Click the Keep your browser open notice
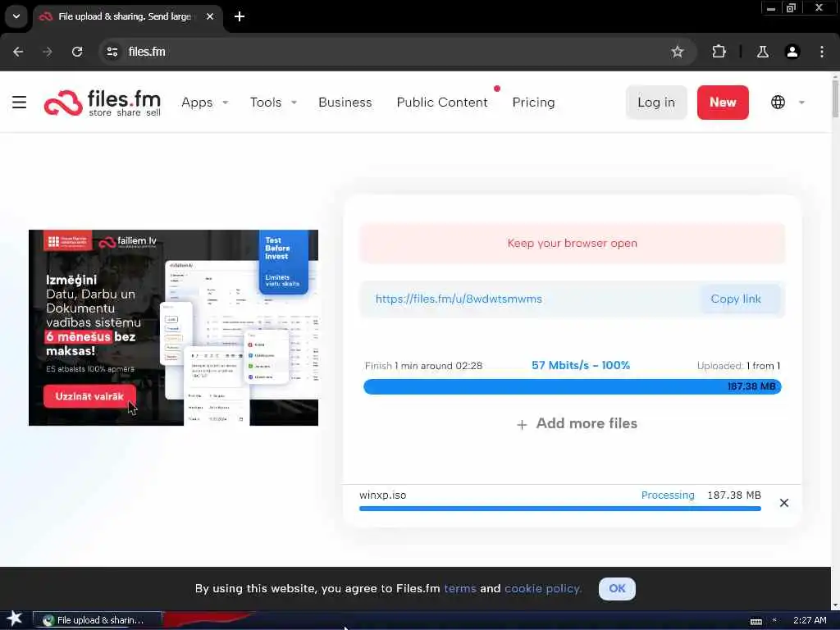Screen dimensions: 840x630 (x=572, y=243)
